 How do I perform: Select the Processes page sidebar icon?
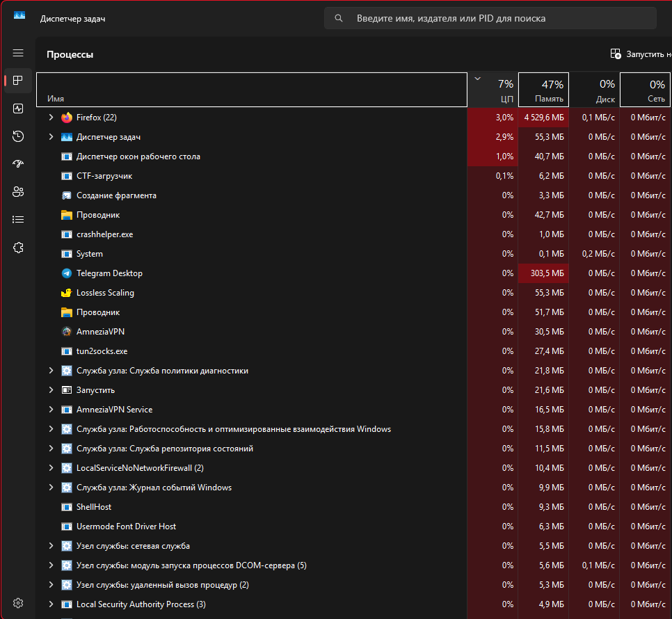pyautogui.click(x=18, y=81)
